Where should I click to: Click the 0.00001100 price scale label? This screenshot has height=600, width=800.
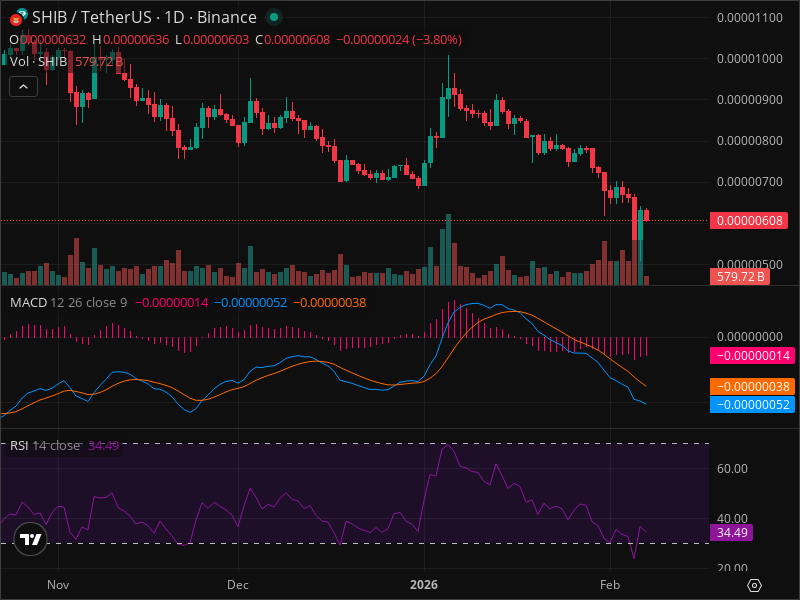pyautogui.click(x=749, y=18)
